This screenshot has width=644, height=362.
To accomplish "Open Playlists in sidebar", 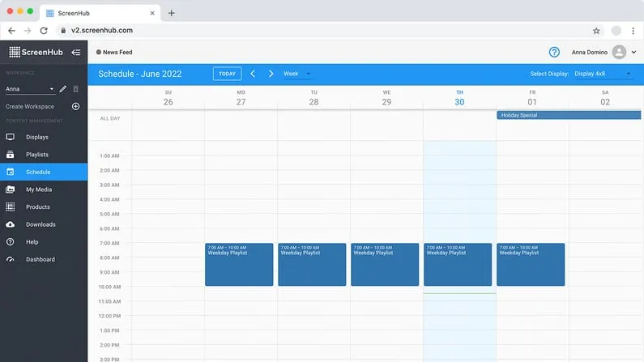I will click(44, 155).
